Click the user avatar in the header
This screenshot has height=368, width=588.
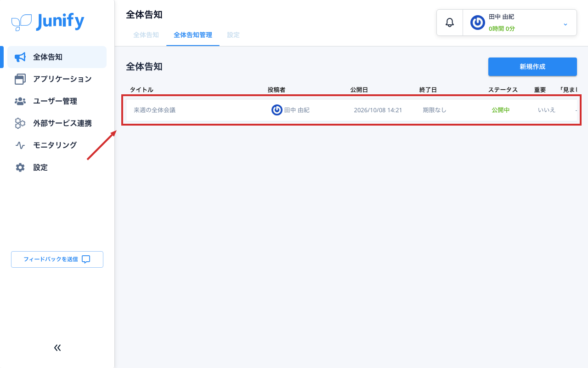478,23
